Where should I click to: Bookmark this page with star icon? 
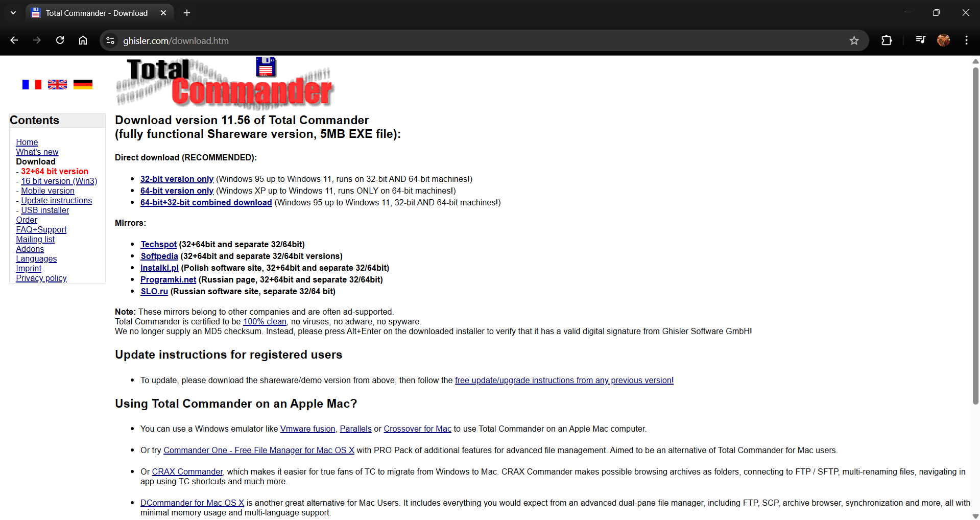(854, 40)
